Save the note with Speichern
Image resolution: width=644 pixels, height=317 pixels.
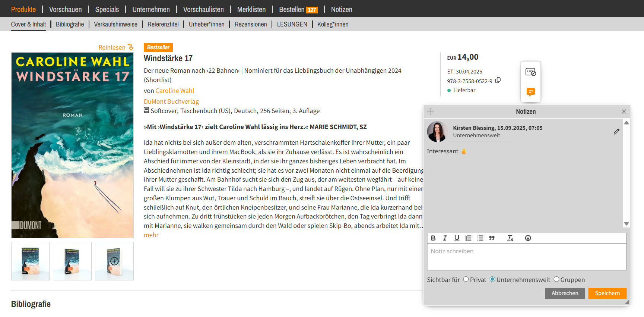point(607,293)
